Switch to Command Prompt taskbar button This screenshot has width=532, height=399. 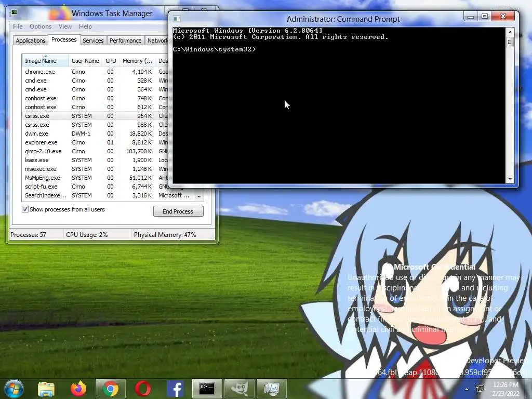207,389
